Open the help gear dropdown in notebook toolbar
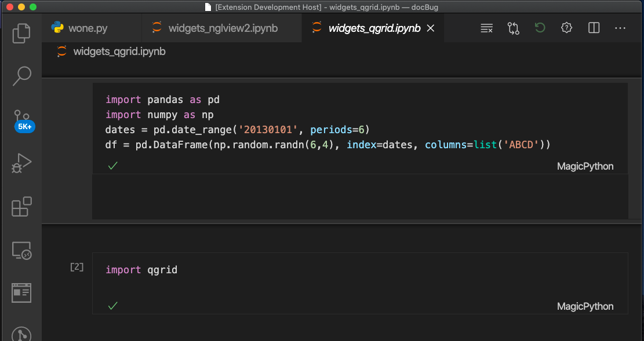 tap(566, 27)
